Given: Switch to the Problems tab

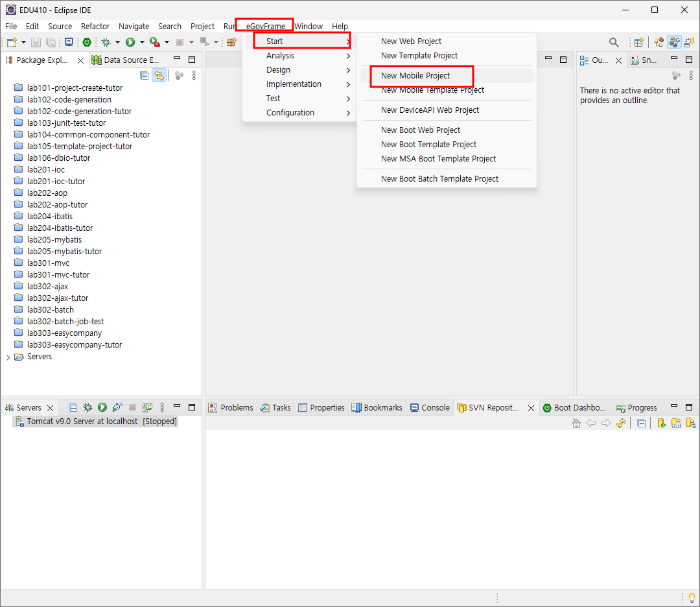Looking at the screenshot, I should [x=231, y=407].
